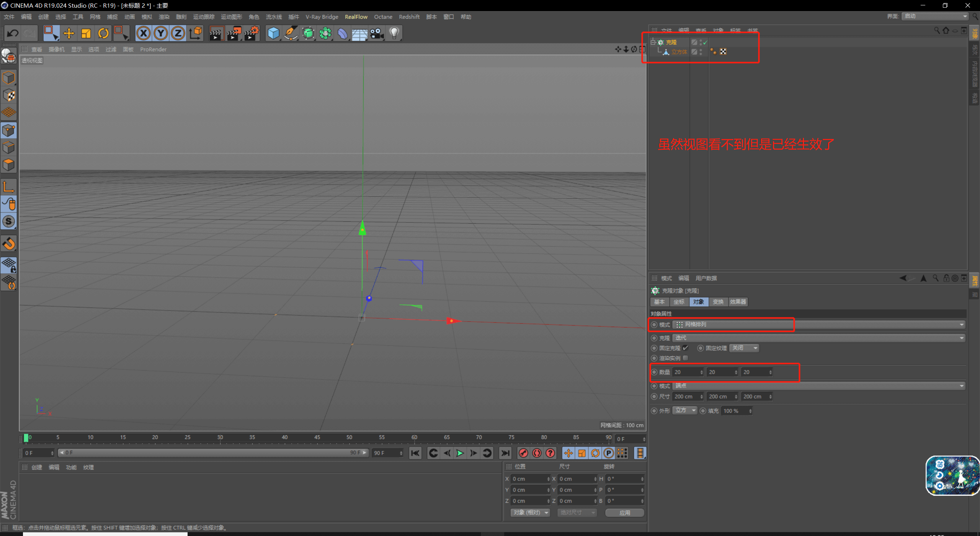The width and height of the screenshot is (980, 536).
Task: Select the 克隆 object in tree
Action: click(671, 42)
